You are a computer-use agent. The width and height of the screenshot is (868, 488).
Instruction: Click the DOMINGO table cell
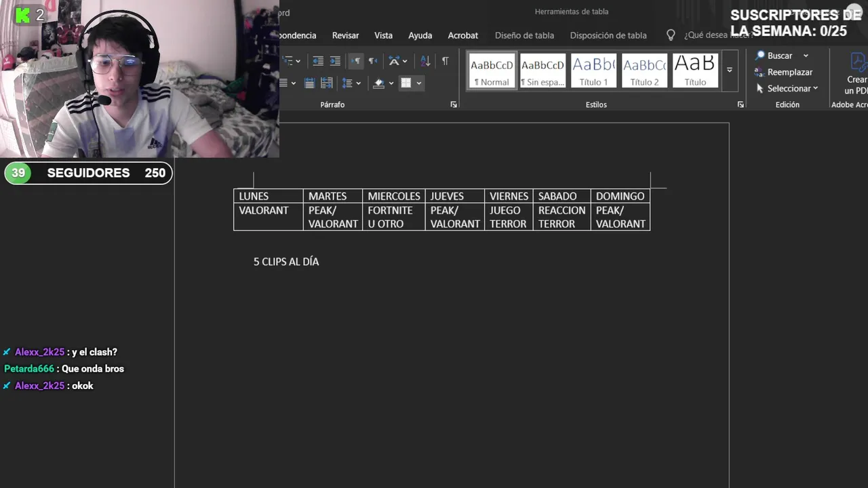coord(620,196)
